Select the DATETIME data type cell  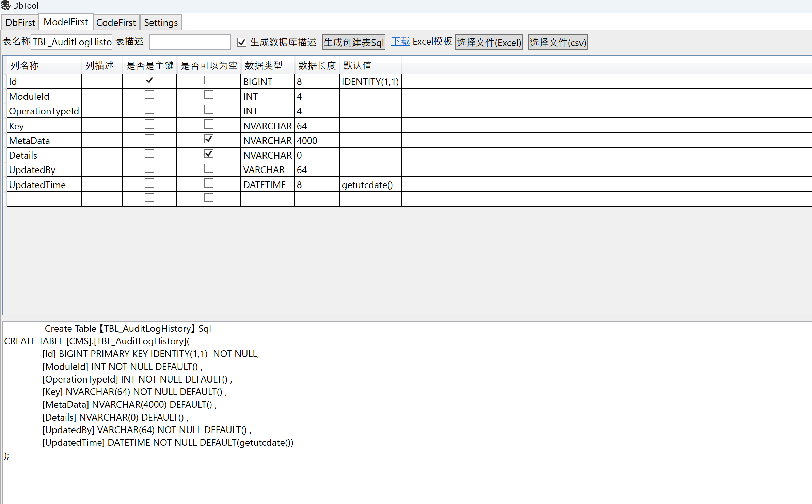(267, 185)
